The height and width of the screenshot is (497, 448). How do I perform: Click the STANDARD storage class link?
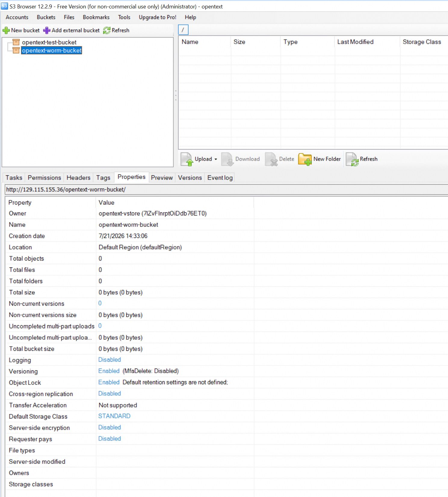point(114,416)
